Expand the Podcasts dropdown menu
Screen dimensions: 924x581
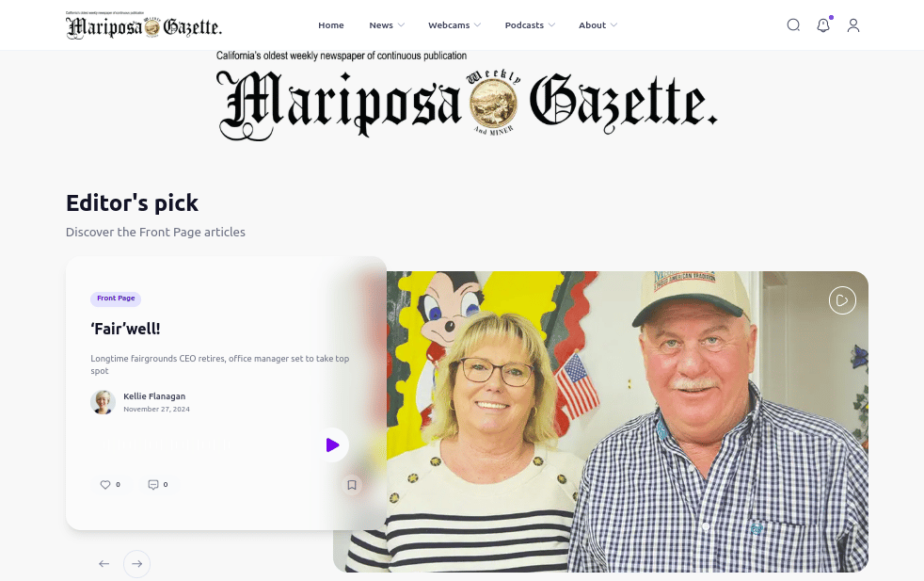[x=530, y=24]
